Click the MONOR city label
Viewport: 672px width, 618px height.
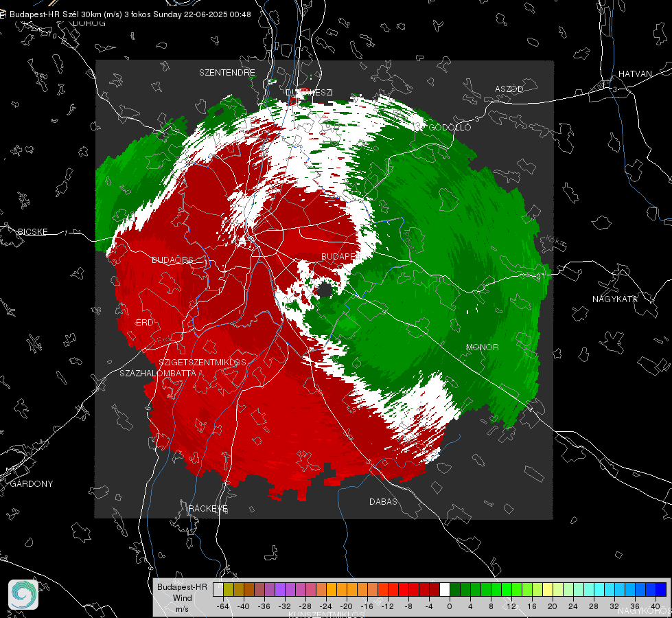[482, 347]
